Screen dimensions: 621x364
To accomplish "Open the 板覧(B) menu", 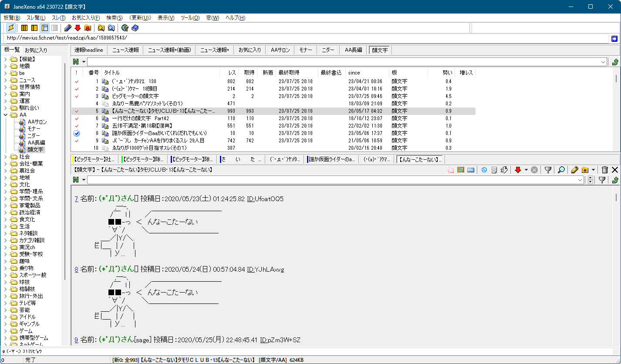I will [12, 18].
